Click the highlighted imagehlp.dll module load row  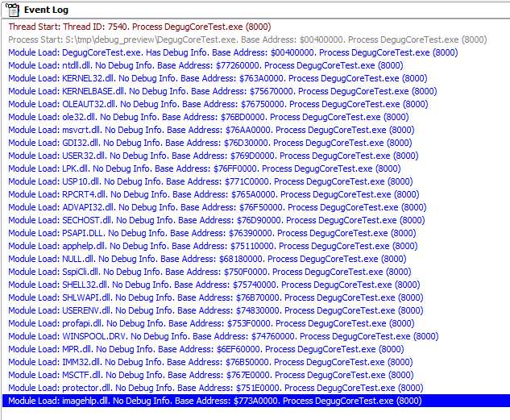click(256, 401)
